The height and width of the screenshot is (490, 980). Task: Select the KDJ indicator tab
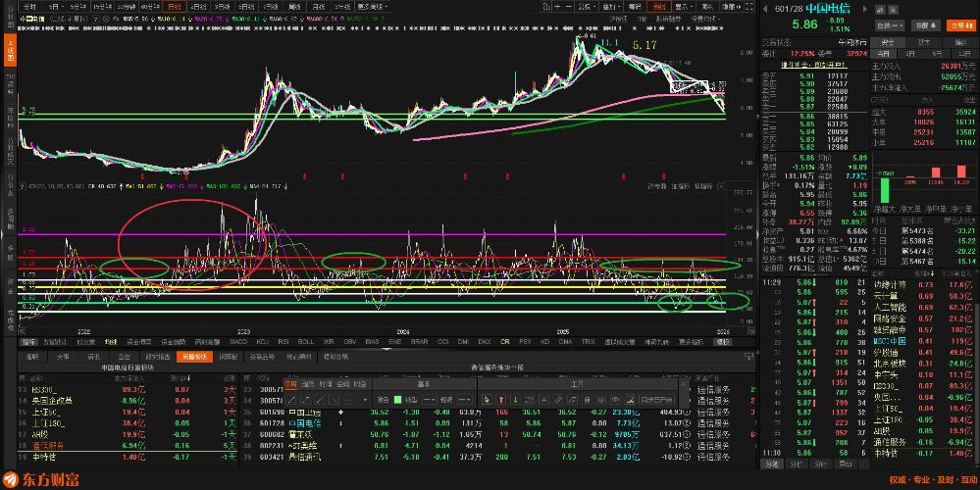(x=263, y=342)
